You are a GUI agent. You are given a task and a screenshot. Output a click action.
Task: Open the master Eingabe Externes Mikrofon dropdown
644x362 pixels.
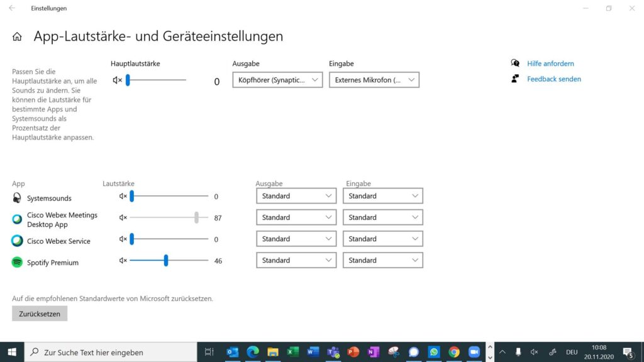(374, 80)
